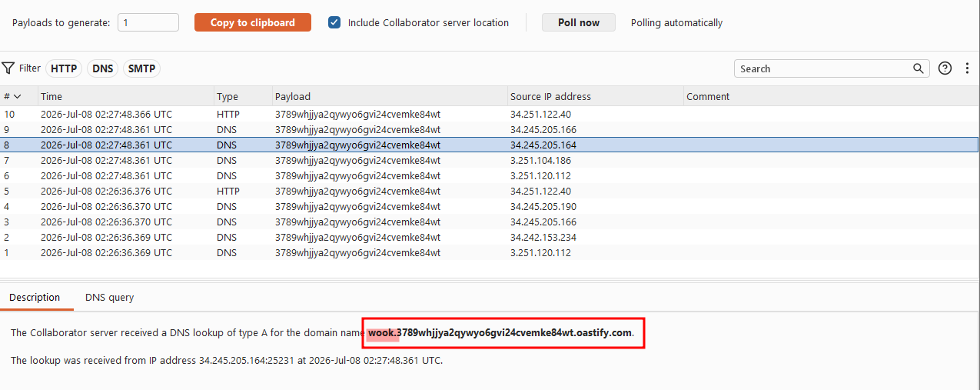
Task: Select row 1 DNS interaction
Action: pos(490,252)
